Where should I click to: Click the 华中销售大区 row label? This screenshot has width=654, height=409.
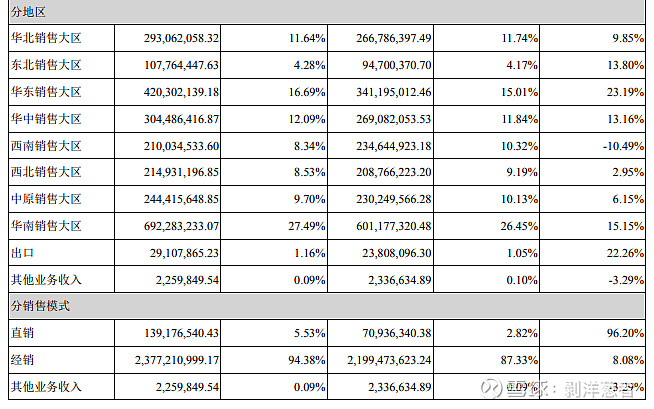click(x=45, y=119)
